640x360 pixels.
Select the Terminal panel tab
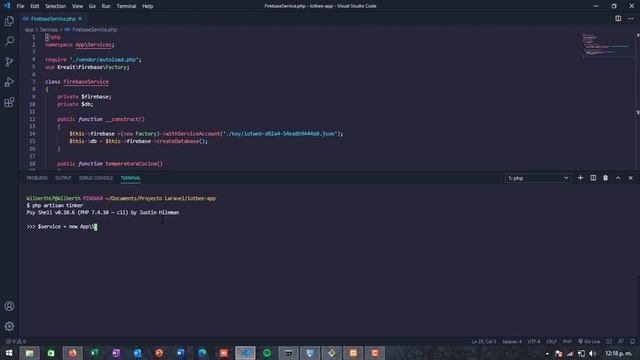click(131, 178)
